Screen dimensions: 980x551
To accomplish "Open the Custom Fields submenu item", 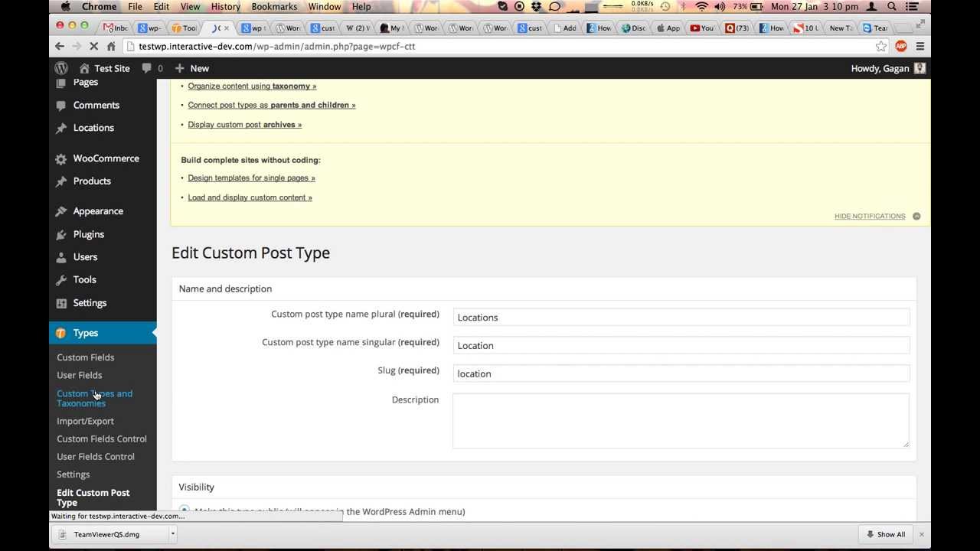I will pos(86,357).
